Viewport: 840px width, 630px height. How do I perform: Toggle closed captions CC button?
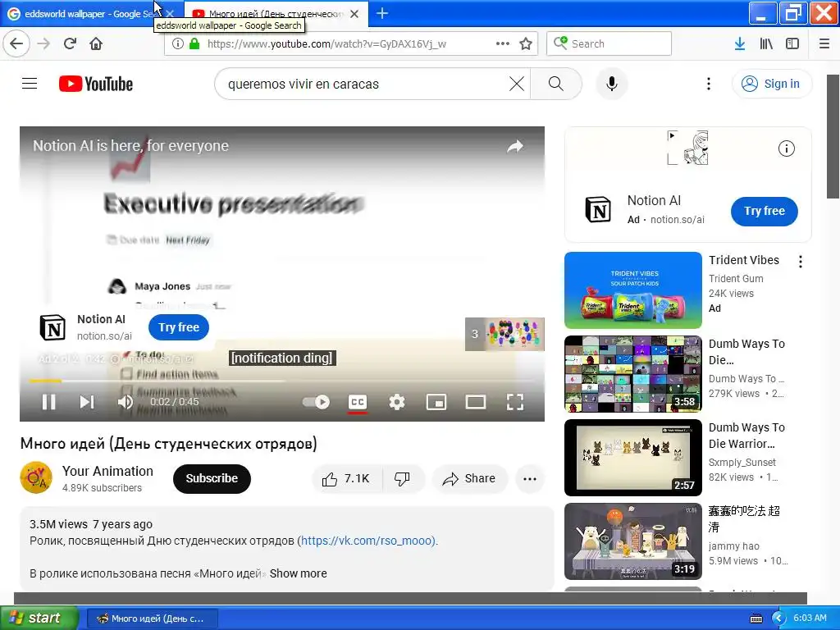[x=358, y=402]
